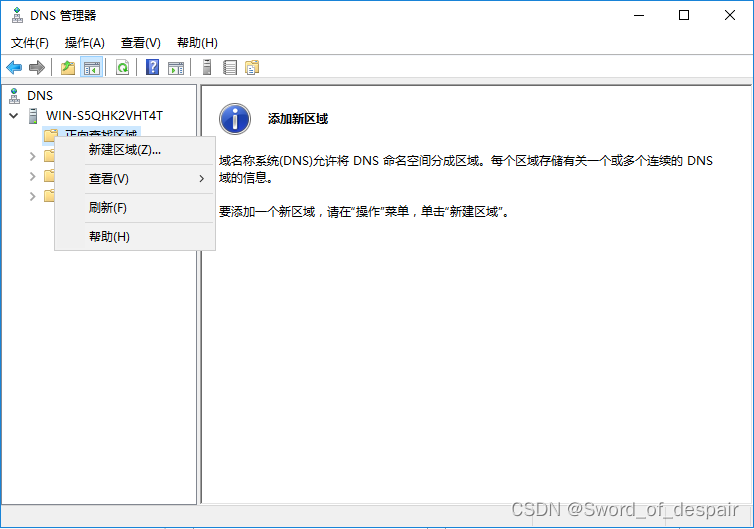The image size is (754, 529).
Task: Toggle the show/hide action pane icon
Action: (176, 68)
